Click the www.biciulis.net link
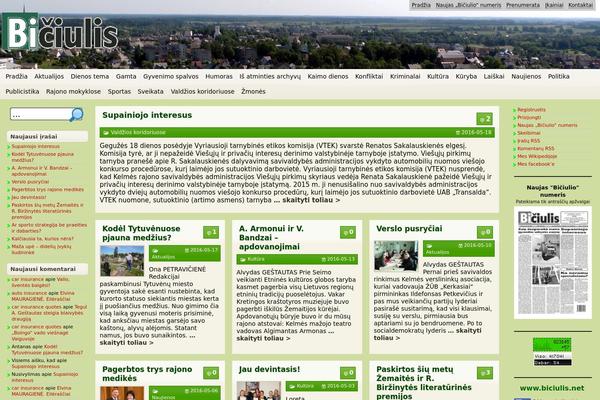600x400 pixels. [552, 388]
